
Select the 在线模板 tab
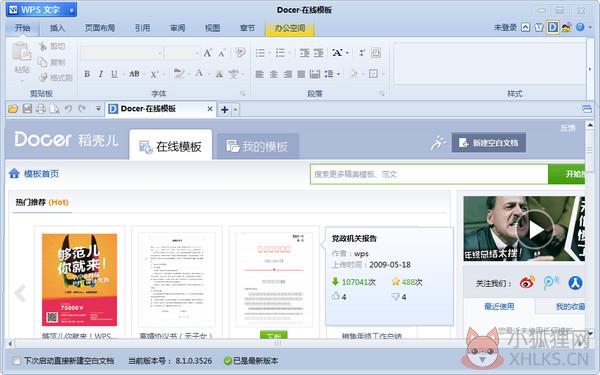point(171,145)
